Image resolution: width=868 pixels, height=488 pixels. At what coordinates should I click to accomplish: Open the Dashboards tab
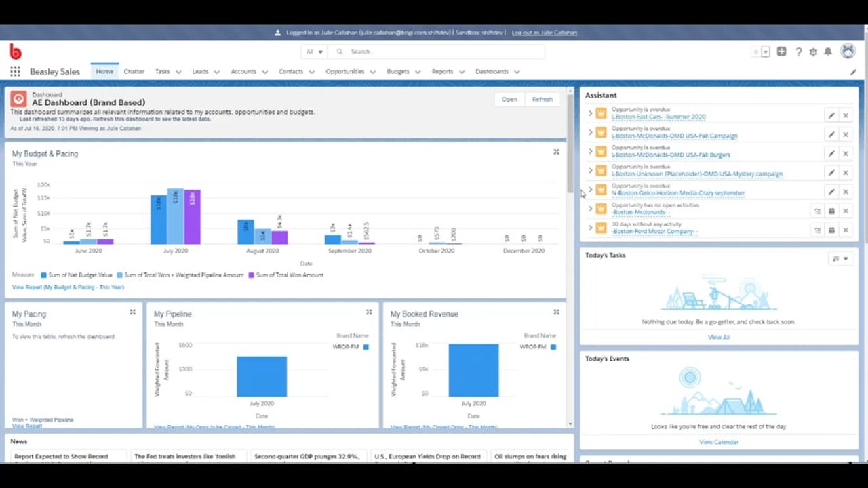click(x=492, y=71)
